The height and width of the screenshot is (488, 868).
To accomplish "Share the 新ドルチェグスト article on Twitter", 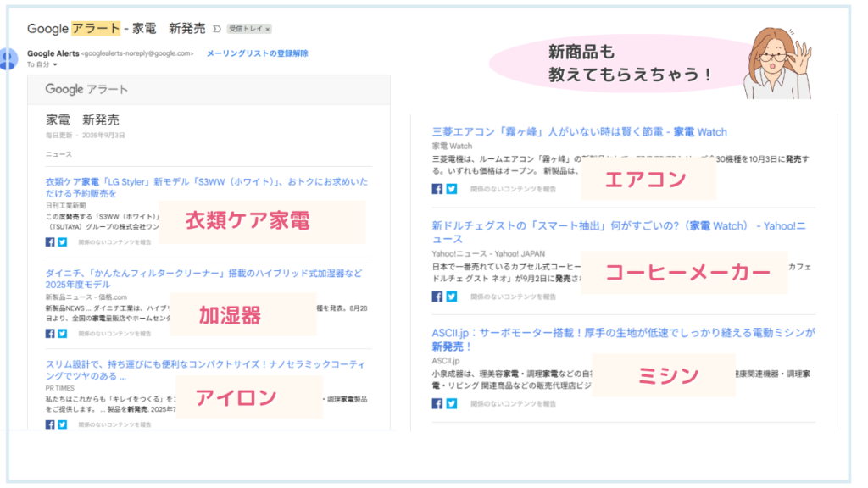I will click(452, 297).
